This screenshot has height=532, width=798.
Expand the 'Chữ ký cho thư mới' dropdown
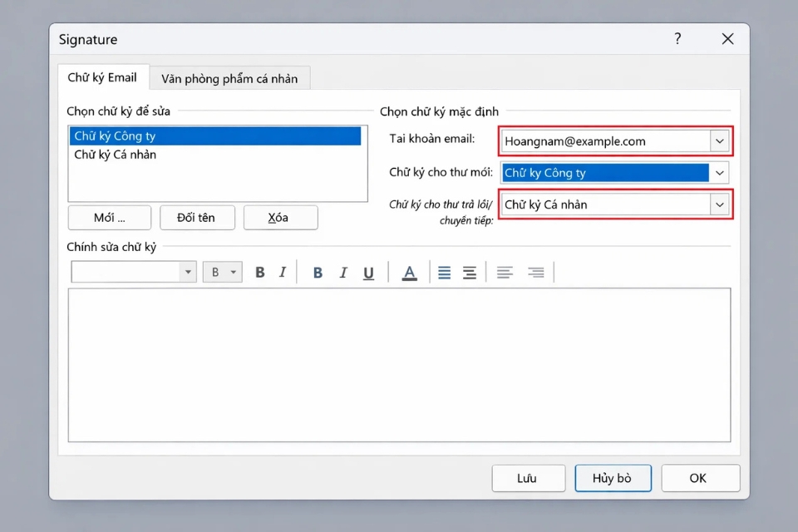720,173
